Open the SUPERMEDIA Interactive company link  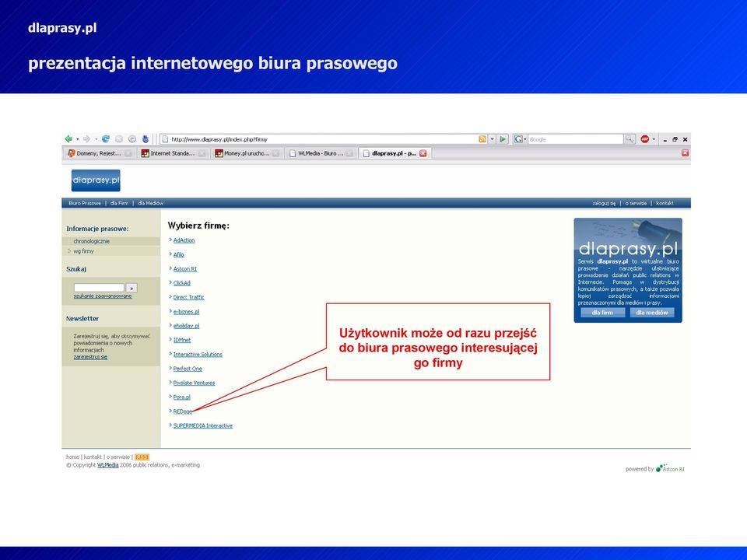[x=203, y=426]
